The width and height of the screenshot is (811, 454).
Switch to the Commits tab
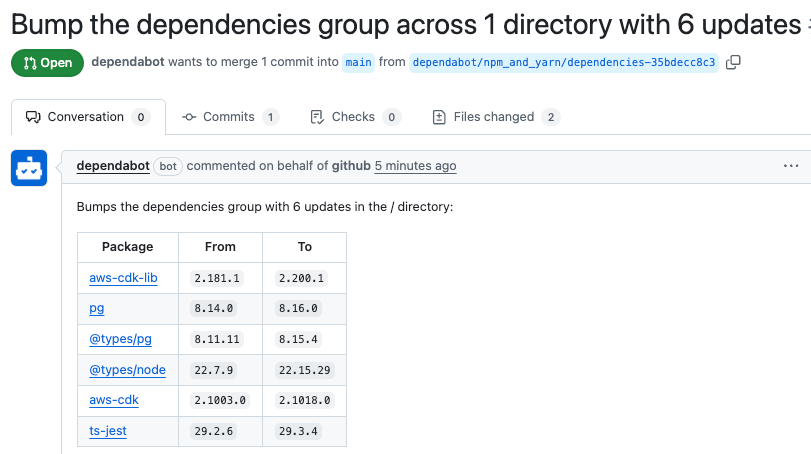[231, 117]
